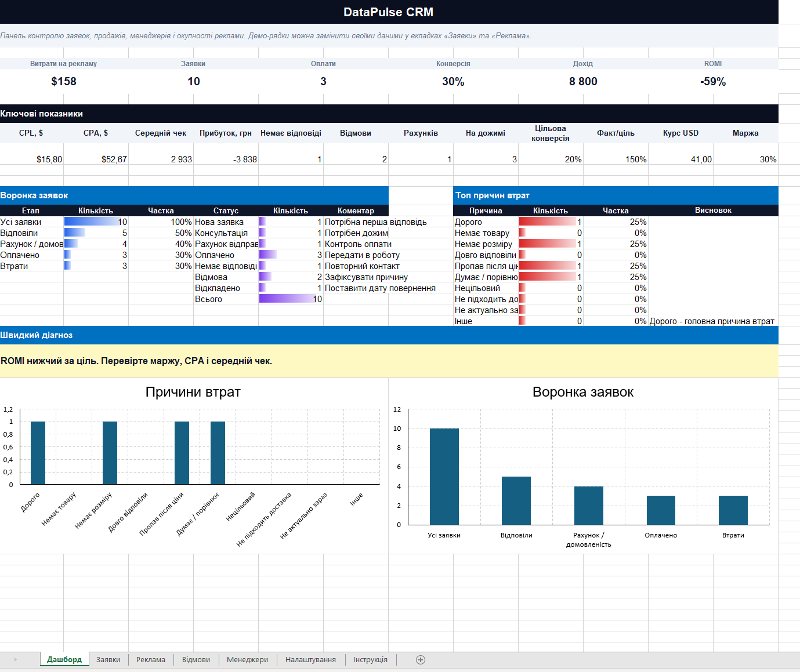Click the 'Курс USD' header
This screenshot has height=672, width=800.
click(x=680, y=133)
